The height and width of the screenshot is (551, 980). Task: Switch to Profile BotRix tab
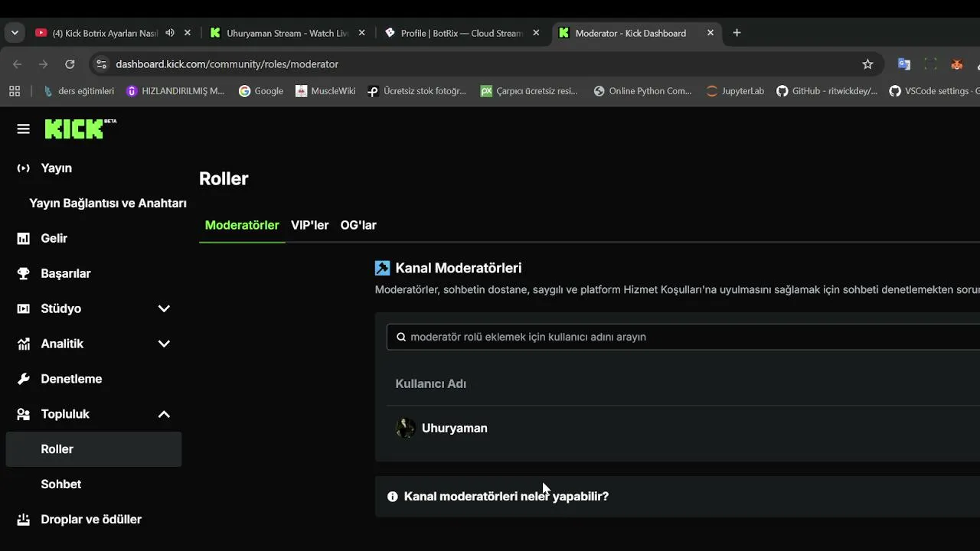coord(462,33)
